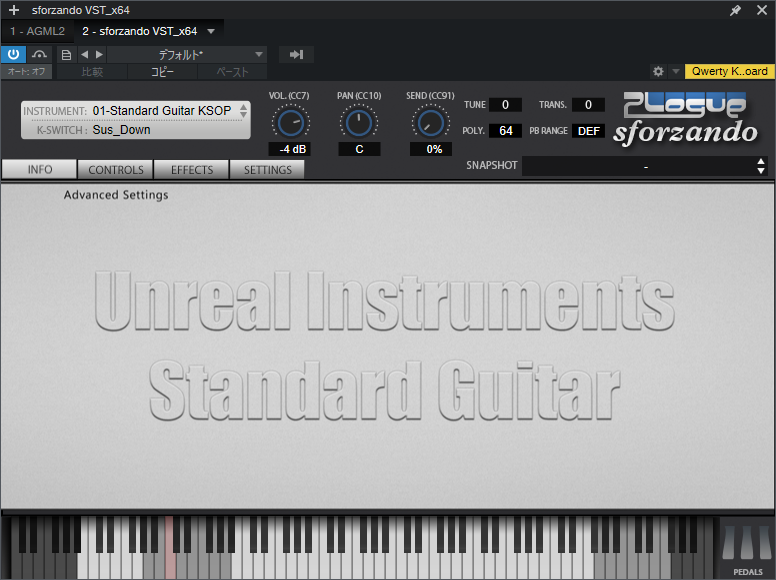Open the SETTINGS tab

pyautogui.click(x=268, y=170)
